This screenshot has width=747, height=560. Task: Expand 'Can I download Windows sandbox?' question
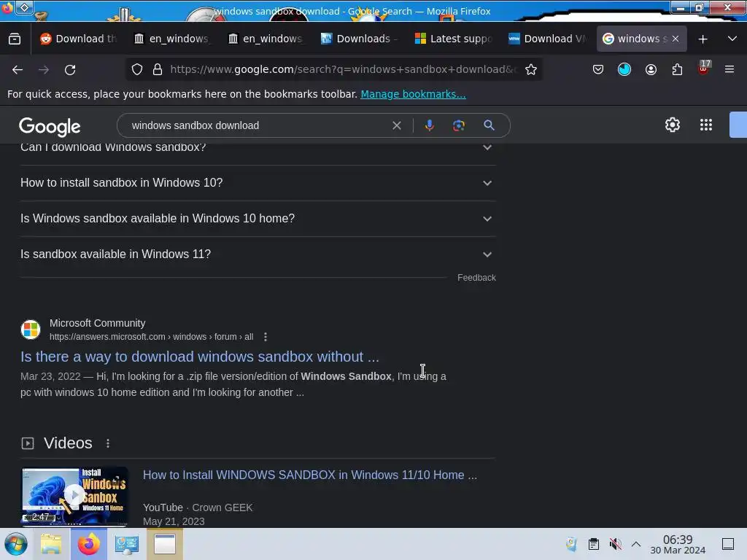[258, 147]
